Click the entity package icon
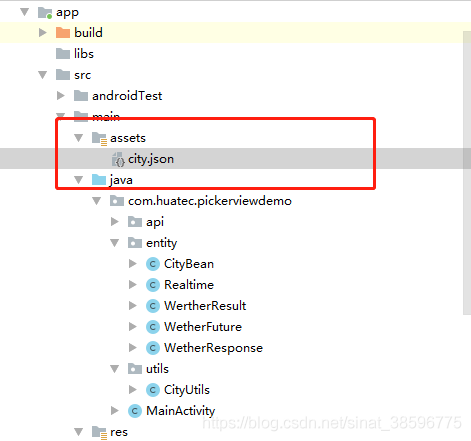This screenshot has width=471, height=441. (x=135, y=243)
